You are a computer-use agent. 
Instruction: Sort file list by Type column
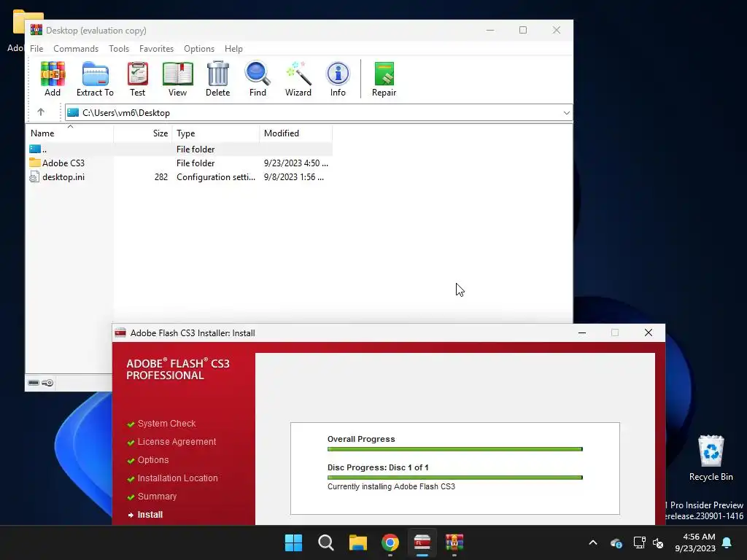[x=215, y=133]
